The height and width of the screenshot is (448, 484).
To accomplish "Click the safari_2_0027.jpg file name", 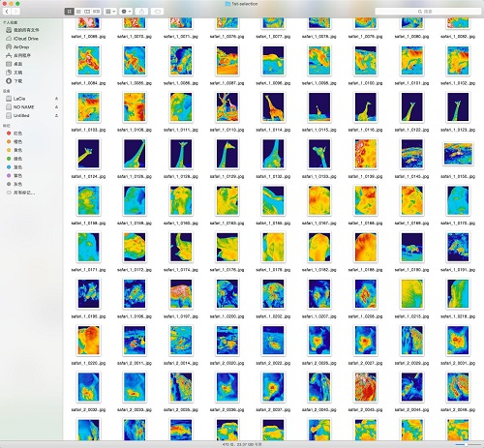I will click(x=366, y=363).
